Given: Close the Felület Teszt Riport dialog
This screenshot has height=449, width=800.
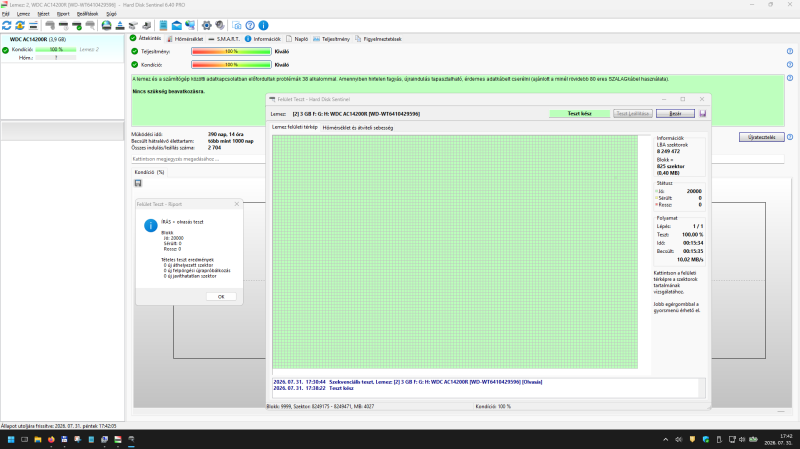Looking at the screenshot, I should (237, 204).
